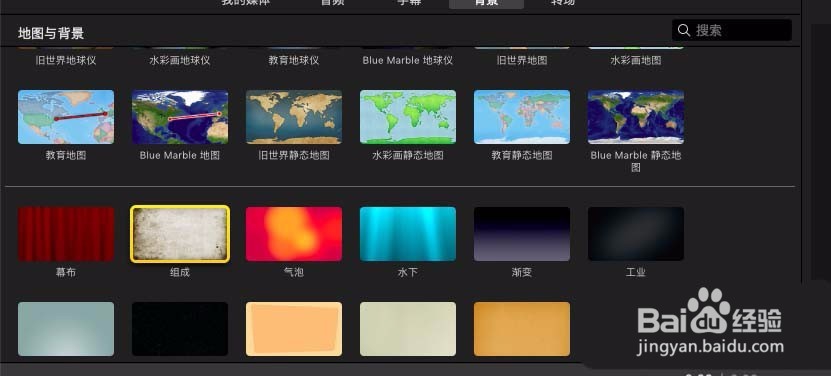This screenshot has width=831, height=376.
Task: Click the 水彩画地球仪 label
Action: coord(180,60)
